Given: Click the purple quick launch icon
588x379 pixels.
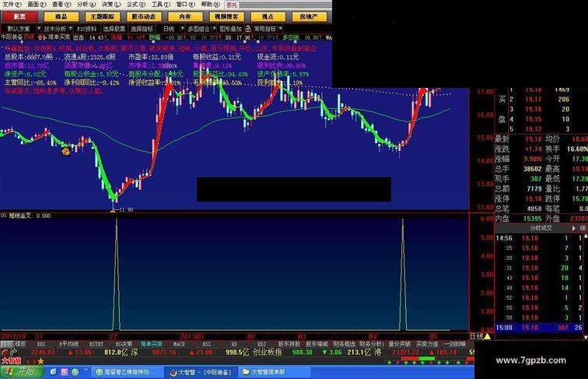Looking at the screenshot, I should [x=64, y=372].
